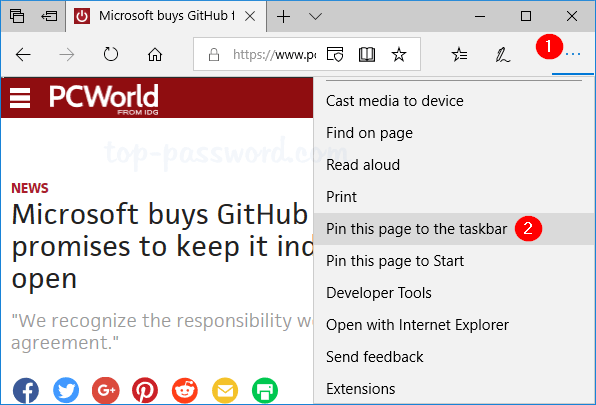596x405 pixels.
Task: Show tab previews chevron
Action: (x=315, y=16)
